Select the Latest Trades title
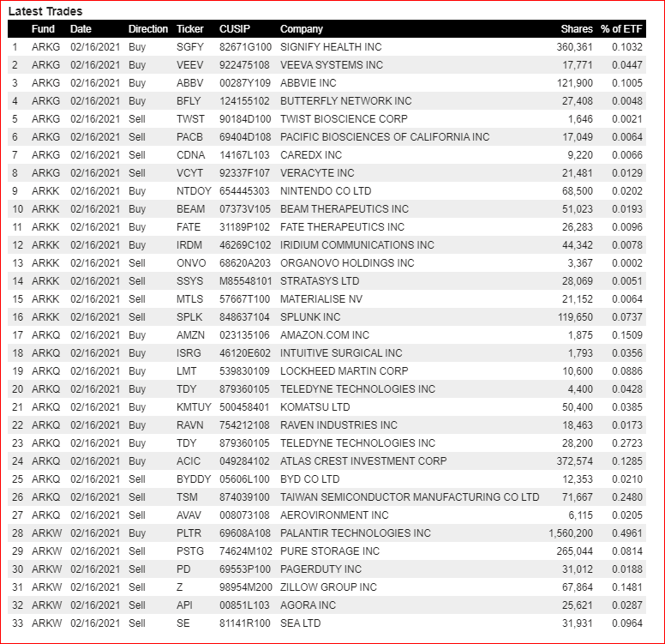Screen dimensions: 665x644 [x=45, y=11]
